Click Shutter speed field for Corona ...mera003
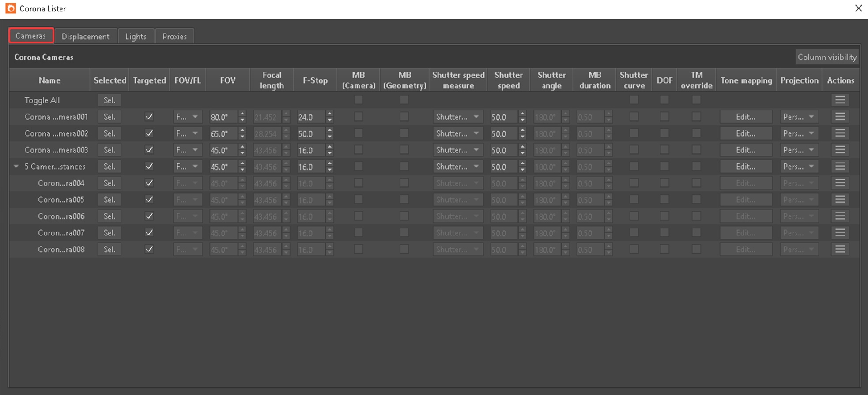The width and height of the screenshot is (868, 395). pyautogui.click(x=504, y=150)
